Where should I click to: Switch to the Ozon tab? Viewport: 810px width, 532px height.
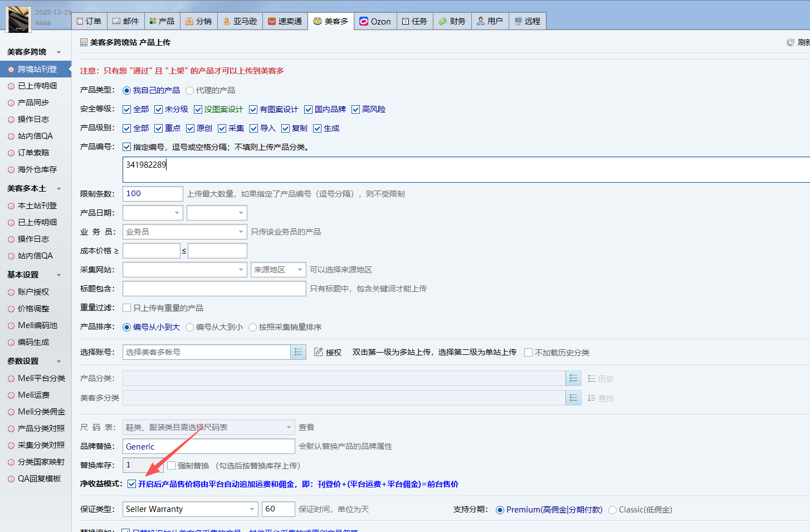click(375, 21)
